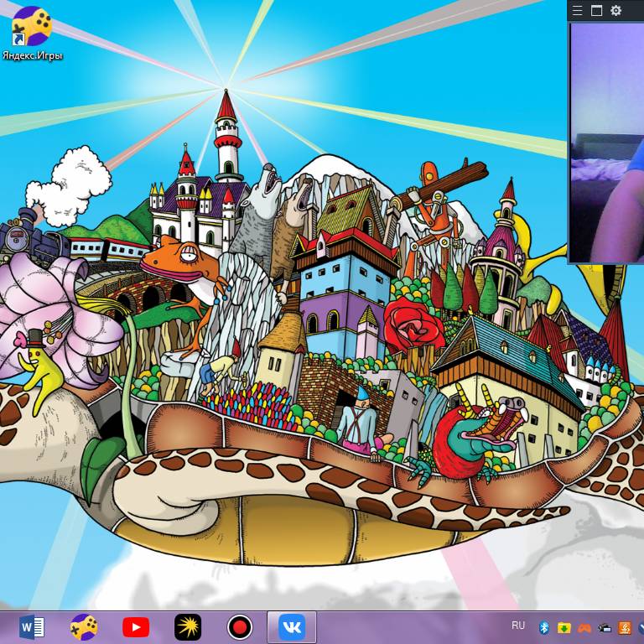Click the safely remove hardware tray icon
Screen dimensions: 644x644
click(x=605, y=628)
